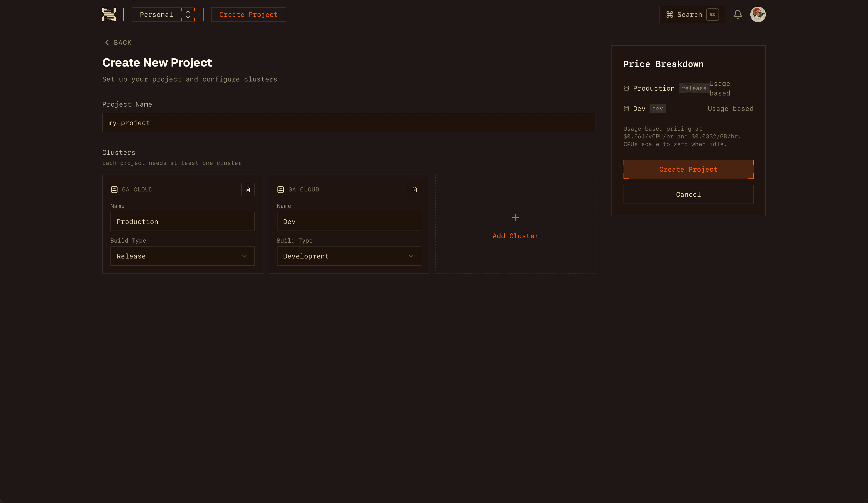This screenshot has width=868, height=503.
Task: Click the app logo in the top left
Action: 109,14
